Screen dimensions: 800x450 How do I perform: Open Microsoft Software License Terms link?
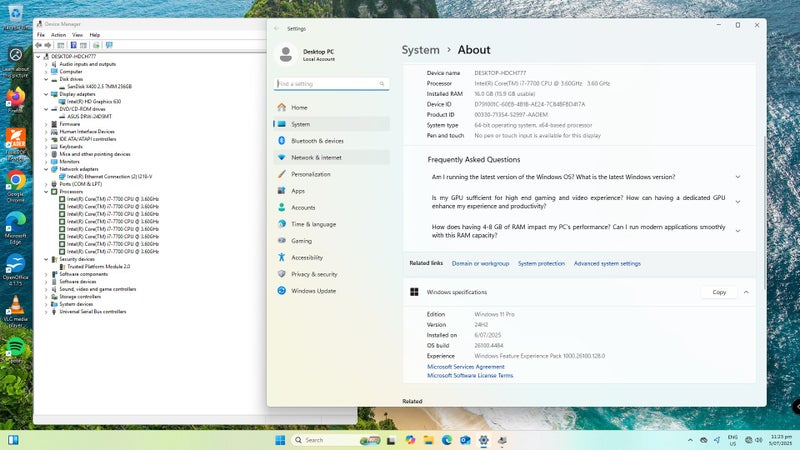(470, 376)
